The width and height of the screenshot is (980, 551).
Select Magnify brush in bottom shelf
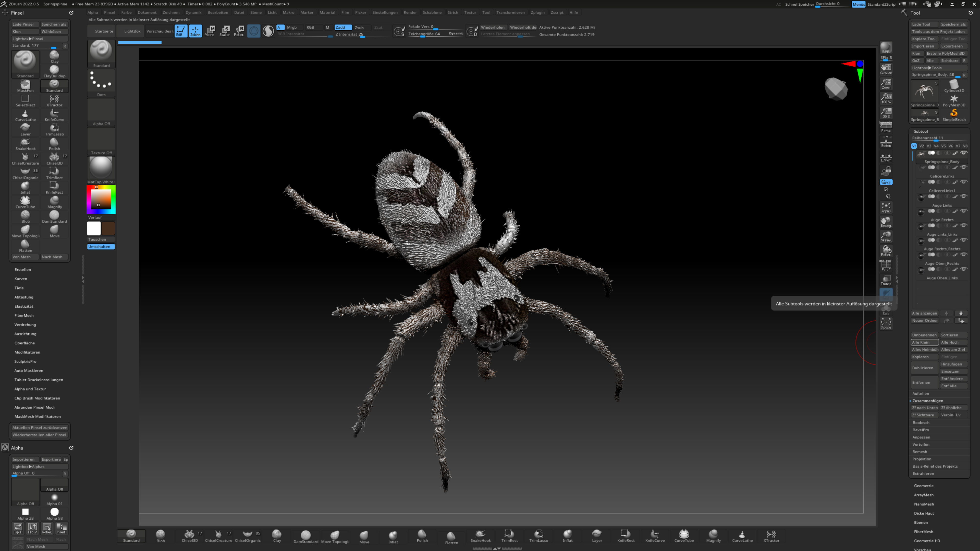713,536
